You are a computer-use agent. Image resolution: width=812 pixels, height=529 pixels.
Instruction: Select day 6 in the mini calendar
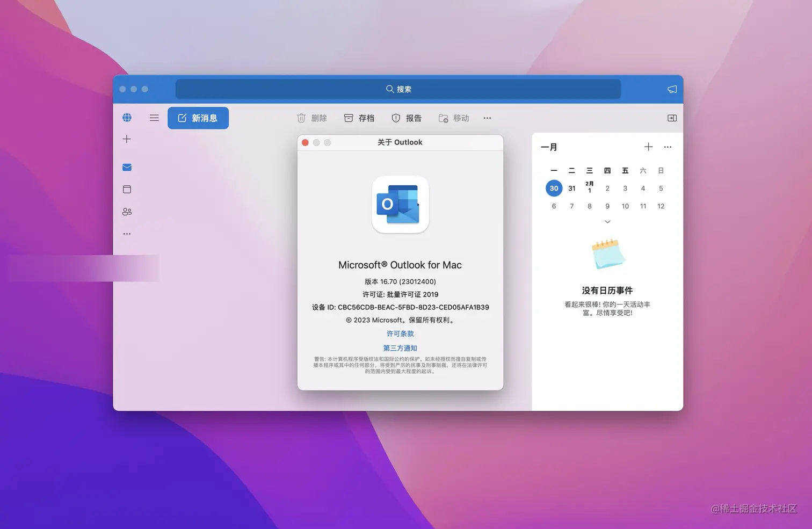[x=554, y=206]
